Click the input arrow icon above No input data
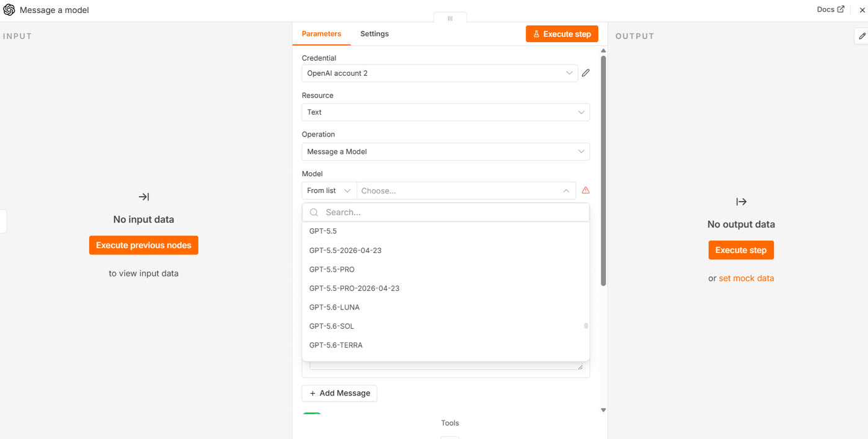 click(x=144, y=197)
